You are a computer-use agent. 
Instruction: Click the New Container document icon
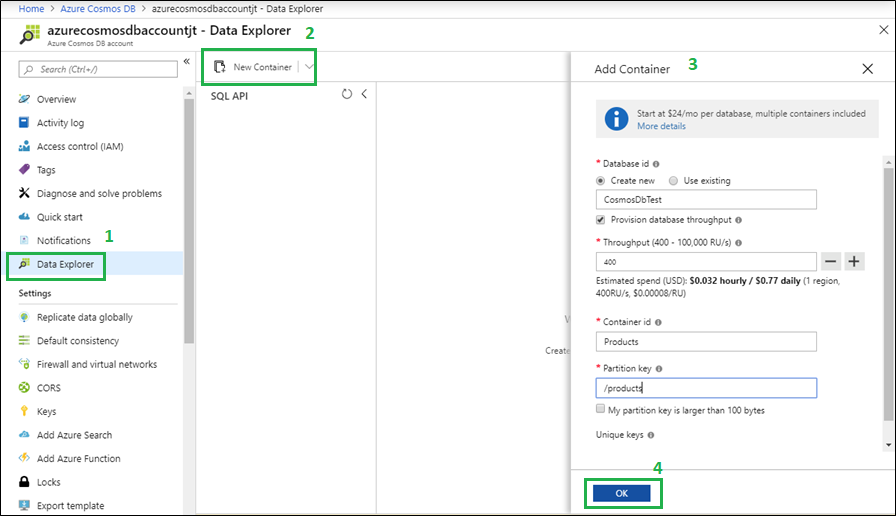(219, 67)
